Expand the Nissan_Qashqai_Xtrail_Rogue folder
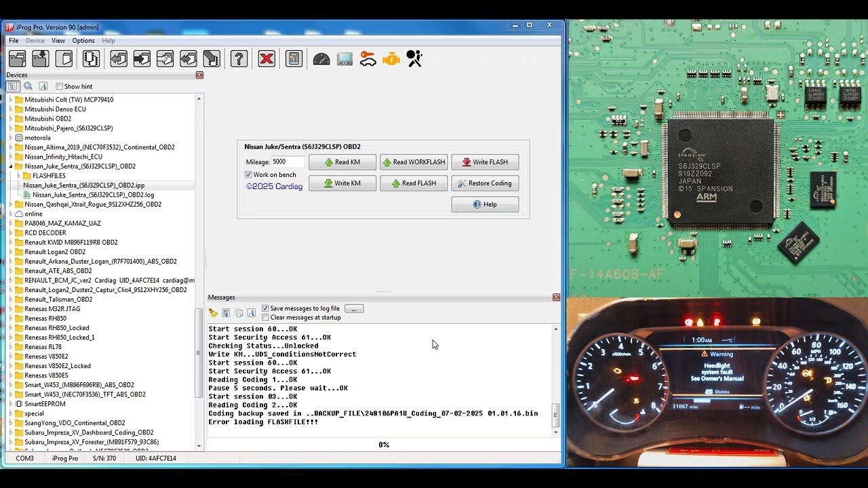The height and width of the screenshot is (488, 868). click(11, 204)
